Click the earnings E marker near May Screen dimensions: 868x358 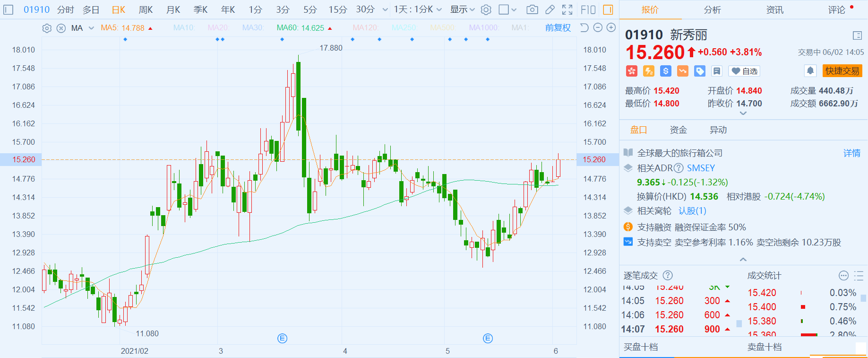pos(488,338)
